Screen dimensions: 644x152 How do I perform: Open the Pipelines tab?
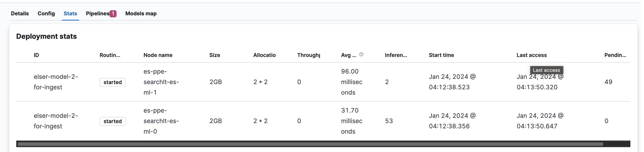click(97, 14)
